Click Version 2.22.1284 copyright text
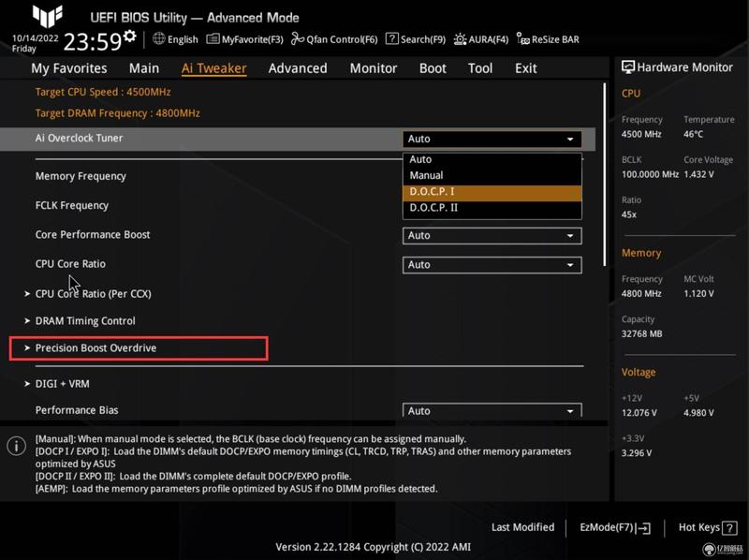The image size is (749, 560). tap(373, 547)
